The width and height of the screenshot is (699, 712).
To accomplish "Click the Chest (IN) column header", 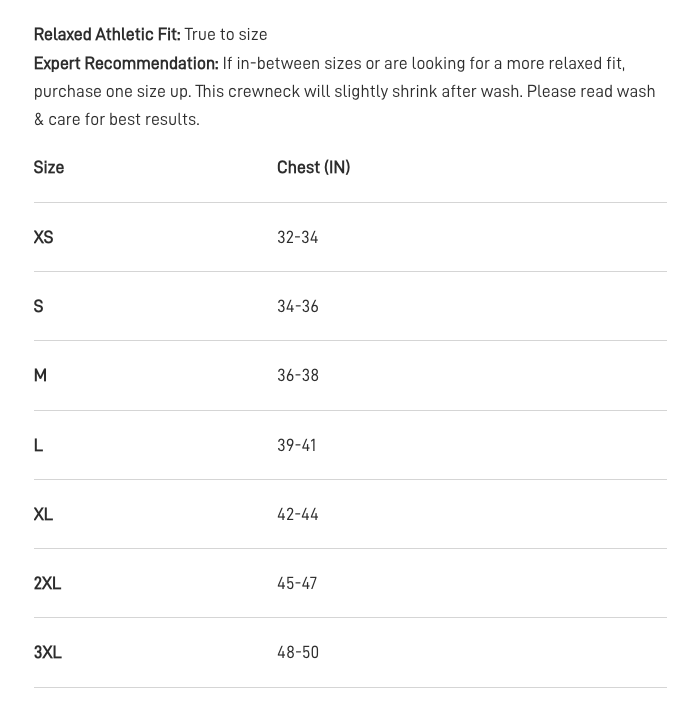I will [x=313, y=168].
